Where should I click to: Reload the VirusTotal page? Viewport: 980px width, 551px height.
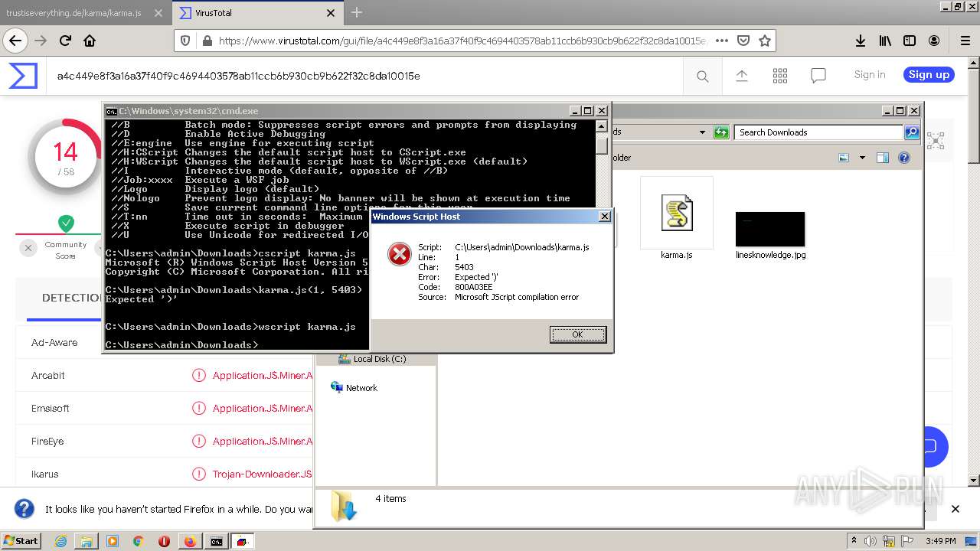tap(65, 41)
